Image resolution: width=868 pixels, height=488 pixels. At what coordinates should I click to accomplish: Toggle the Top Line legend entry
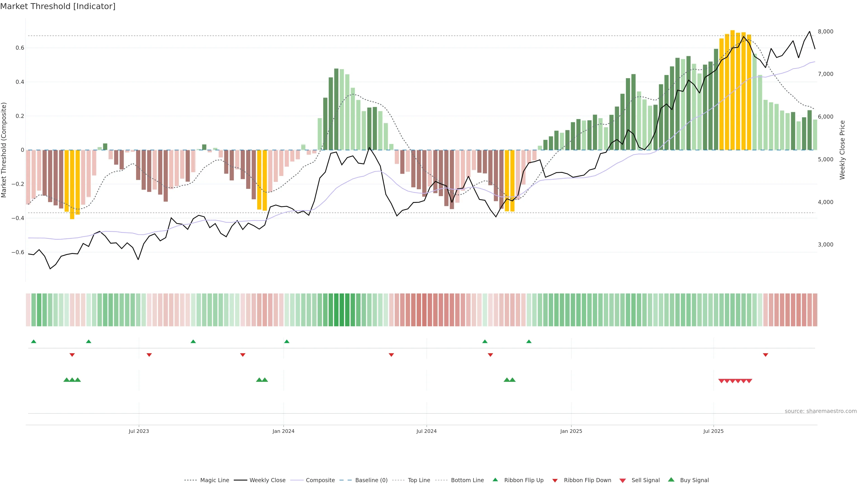(x=419, y=480)
